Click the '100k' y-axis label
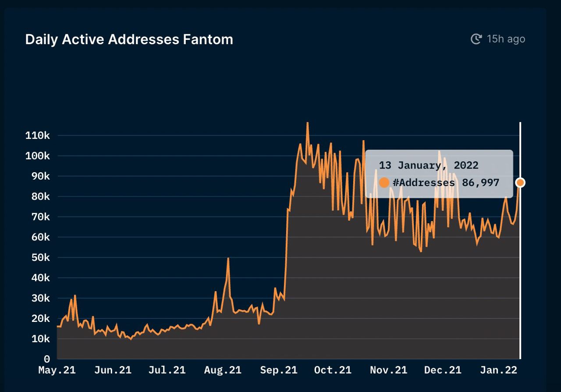The height and width of the screenshot is (392, 561). pos(38,156)
